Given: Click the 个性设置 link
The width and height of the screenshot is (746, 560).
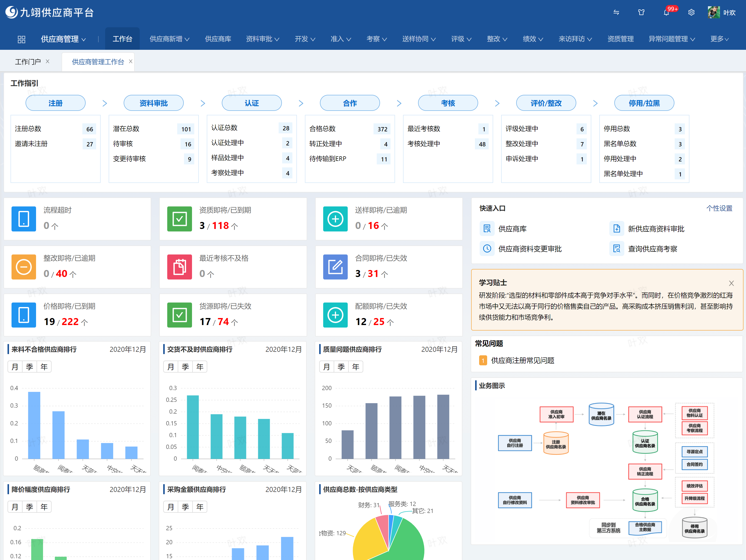Looking at the screenshot, I should pyautogui.click(x=719, y=208).
